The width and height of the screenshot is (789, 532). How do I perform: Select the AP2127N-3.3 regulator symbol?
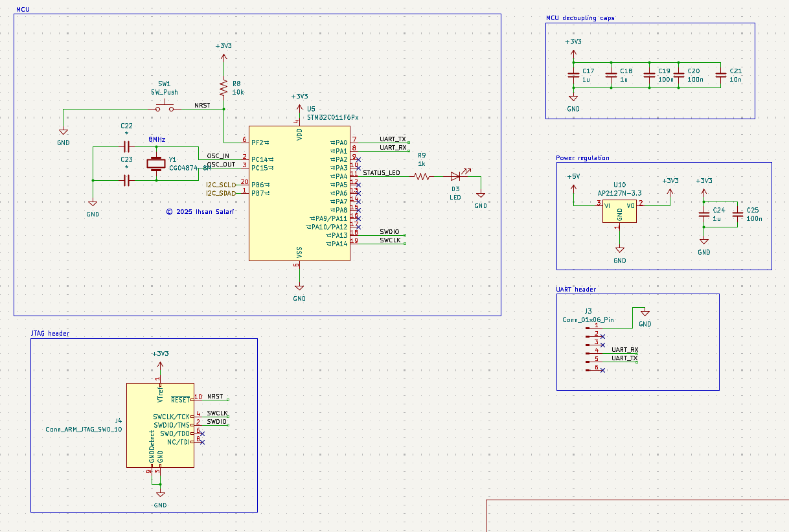[x=620, y=211]
